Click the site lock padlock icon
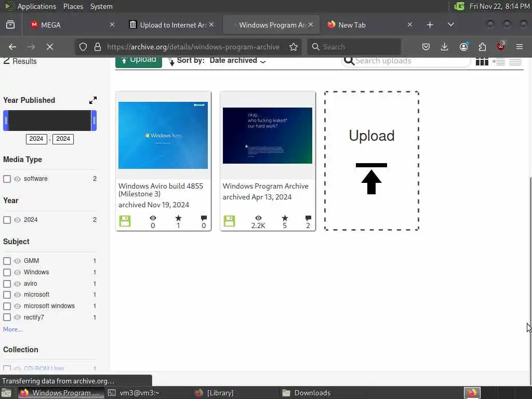 (x=98, y=47)
